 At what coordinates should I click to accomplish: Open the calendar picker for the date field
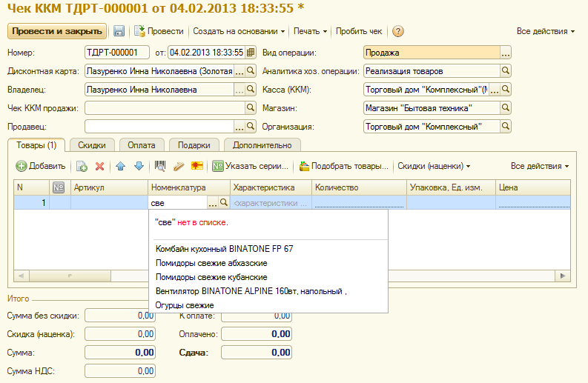click(x=251, y=53)
